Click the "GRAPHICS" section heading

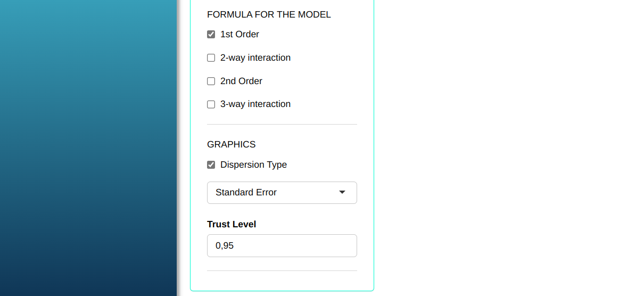(x=231, y=145)
